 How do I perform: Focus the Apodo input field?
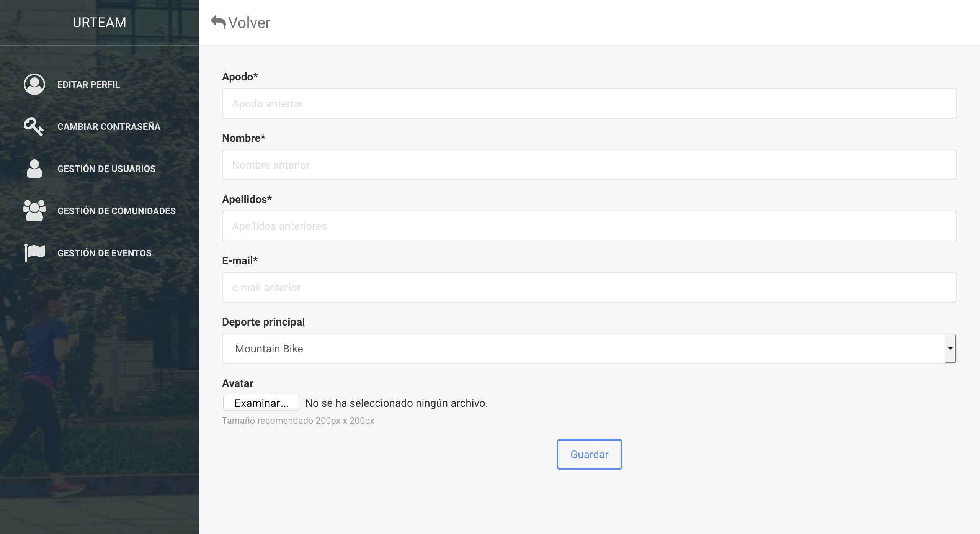click(x=589, y=103)
